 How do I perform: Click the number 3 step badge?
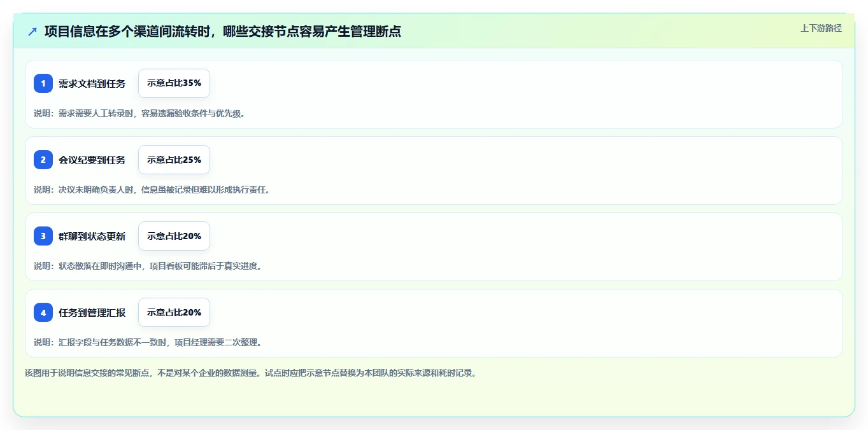coord(43,236)
